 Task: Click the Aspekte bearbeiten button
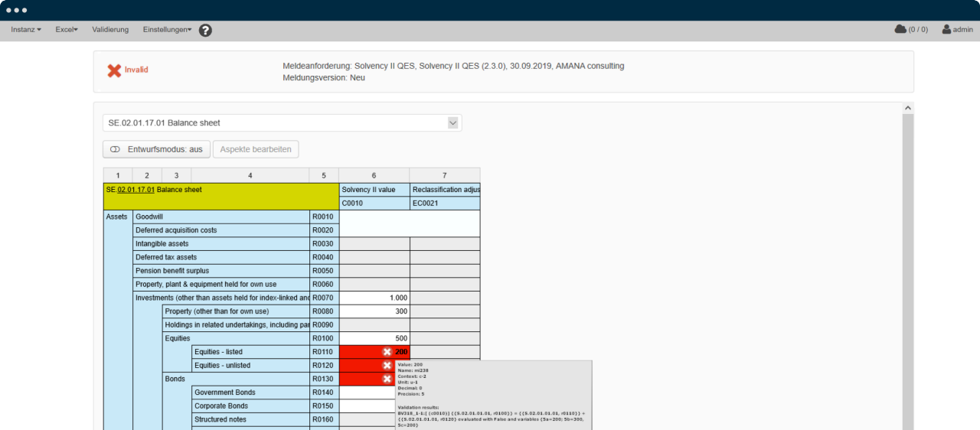click(256, 149)
